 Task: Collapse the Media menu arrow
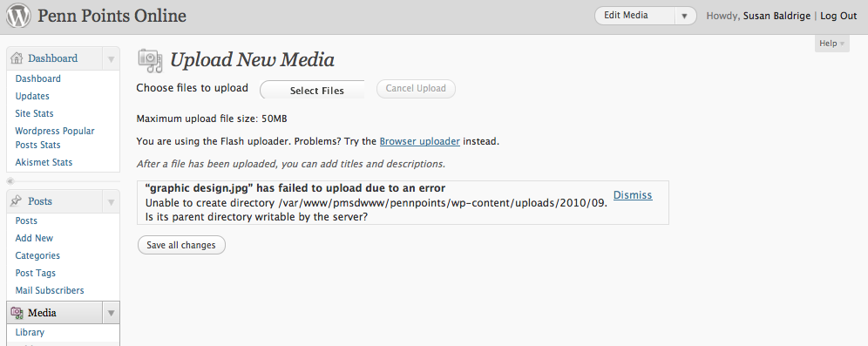pyautogui.click(x=111, y=314)
